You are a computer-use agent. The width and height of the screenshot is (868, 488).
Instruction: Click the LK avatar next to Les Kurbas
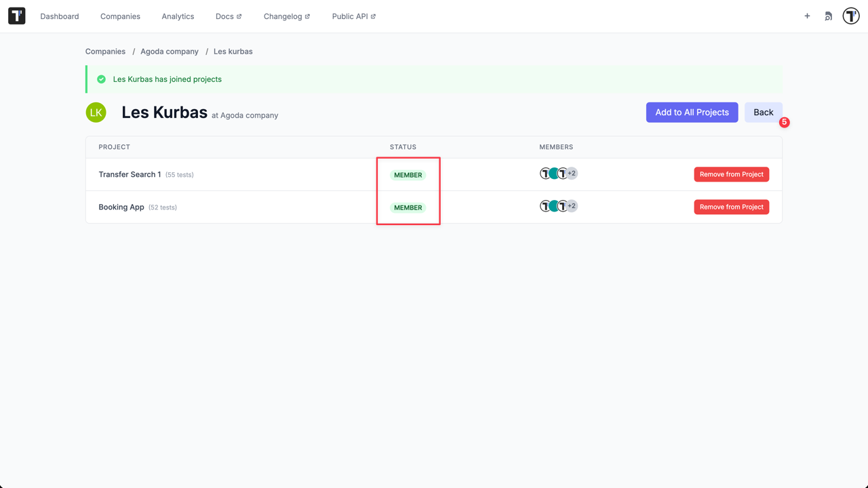coord(96,112)
